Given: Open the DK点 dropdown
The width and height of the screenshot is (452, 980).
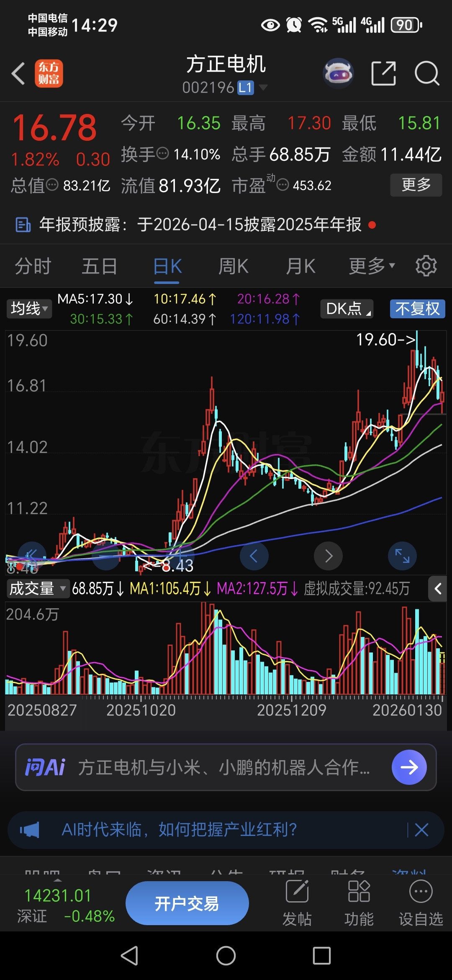Looking at the screenshot, I should click(347, 309).
